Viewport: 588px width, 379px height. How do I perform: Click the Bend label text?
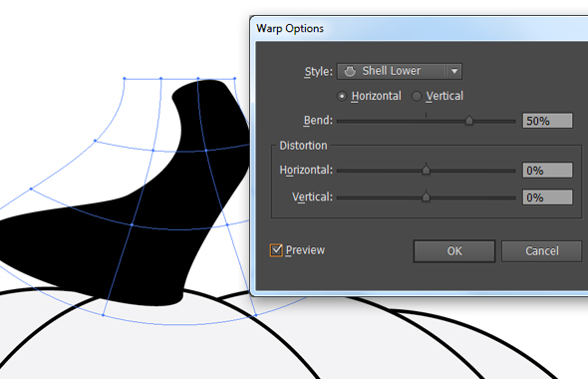pyautogui.click(x=318, y=121)
